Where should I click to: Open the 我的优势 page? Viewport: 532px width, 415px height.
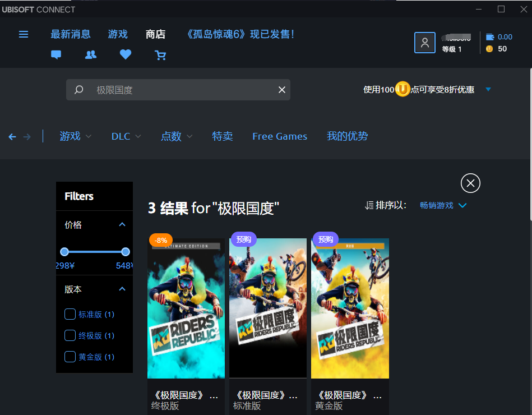point(347,136)
